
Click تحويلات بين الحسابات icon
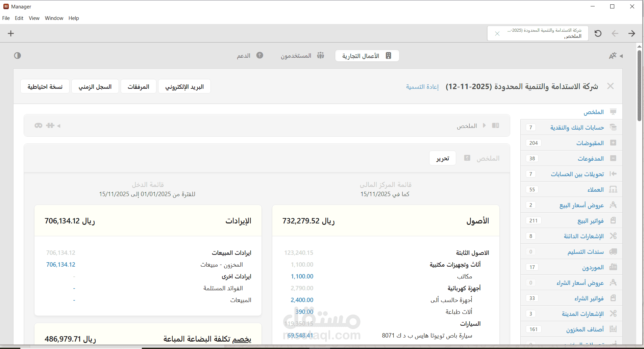(x=613, y=174)
